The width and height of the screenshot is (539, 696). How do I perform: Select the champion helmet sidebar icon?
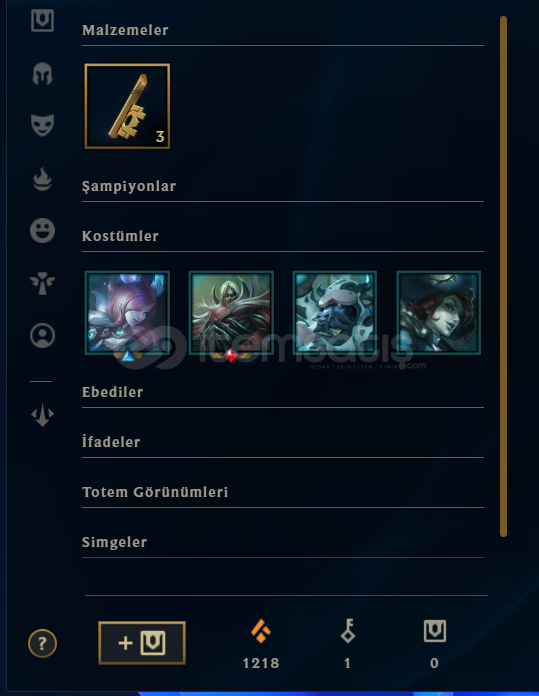[x=43, y=73]
